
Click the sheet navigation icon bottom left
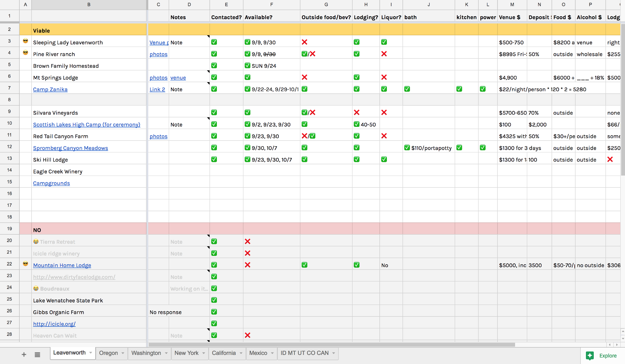coord(37,353)
